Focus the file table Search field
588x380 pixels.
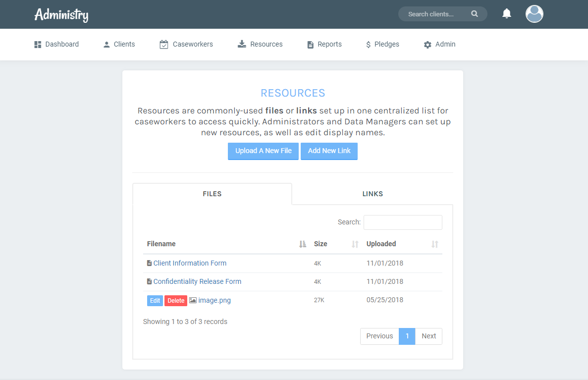pos(402,222)
